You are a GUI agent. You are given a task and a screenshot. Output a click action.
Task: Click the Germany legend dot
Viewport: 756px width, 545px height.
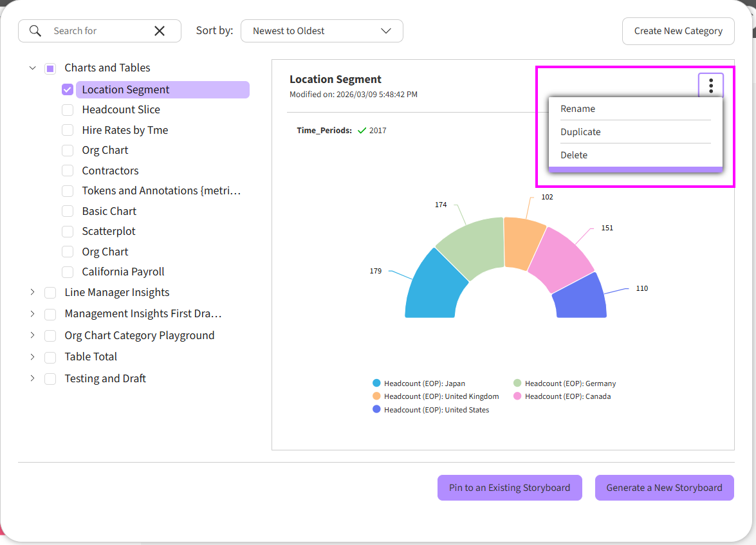pos(517,383)
